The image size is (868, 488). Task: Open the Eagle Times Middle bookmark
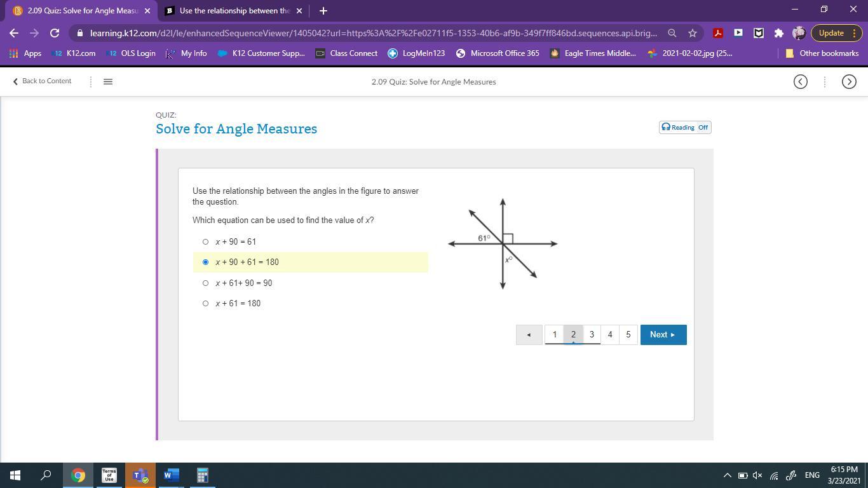(593, 53)
